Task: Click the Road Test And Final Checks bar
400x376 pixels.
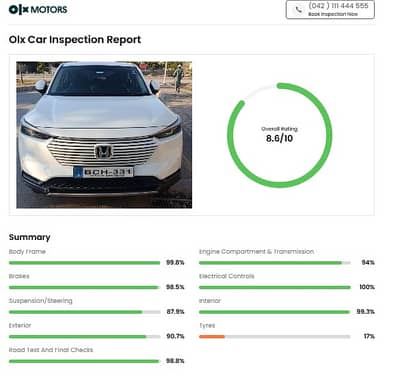Action: coord(85,361)
